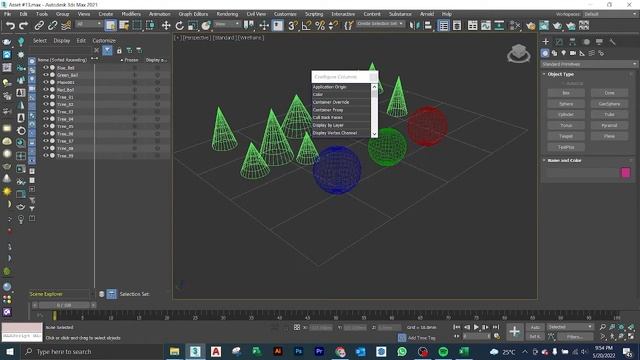Screen dimensions: 640x360
Task: Click the Sphere primitive button
Action: click(x=566, y=104)
